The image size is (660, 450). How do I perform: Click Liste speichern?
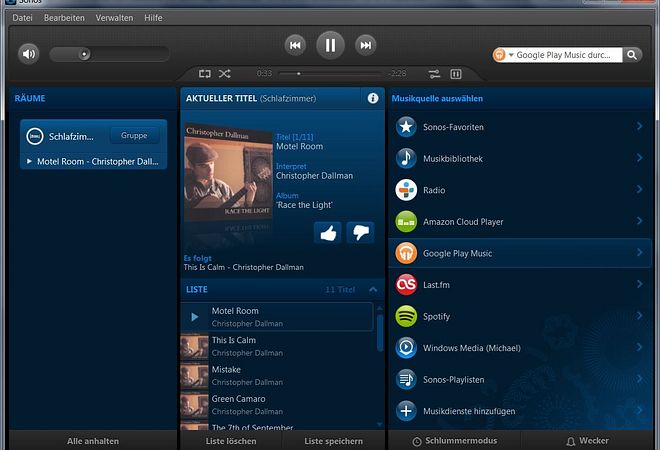click(333, 441)
